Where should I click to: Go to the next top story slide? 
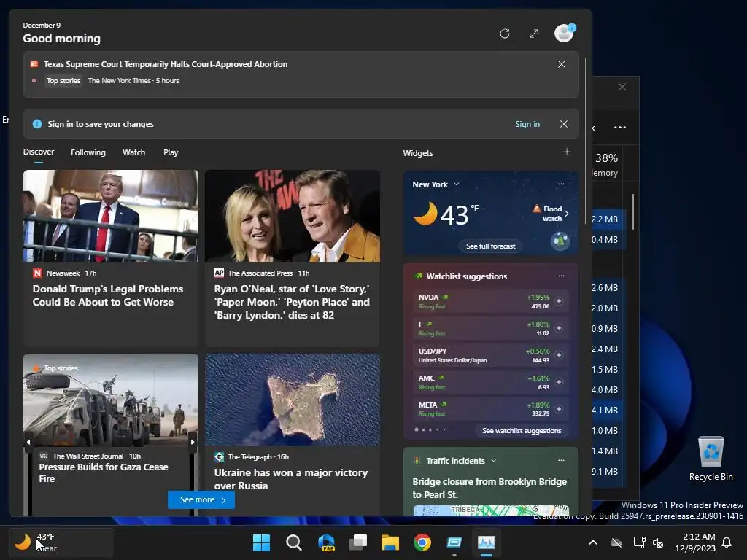pyautogui.click(x=193, y=442)
